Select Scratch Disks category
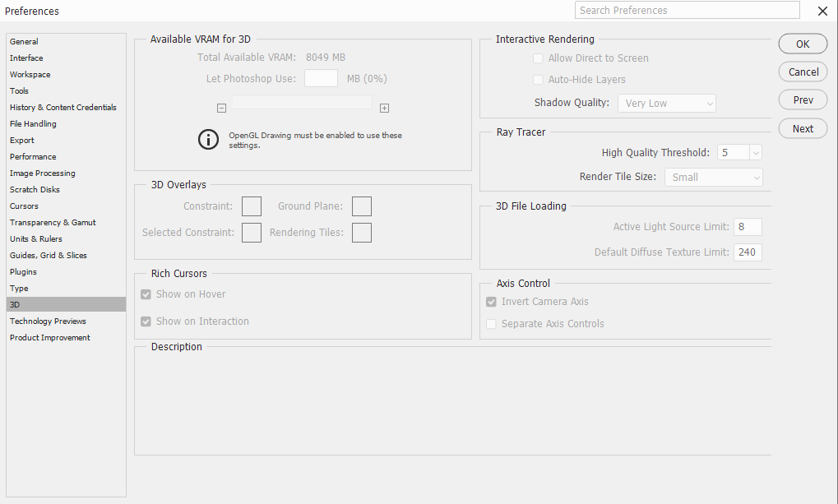 coord(67,190)
